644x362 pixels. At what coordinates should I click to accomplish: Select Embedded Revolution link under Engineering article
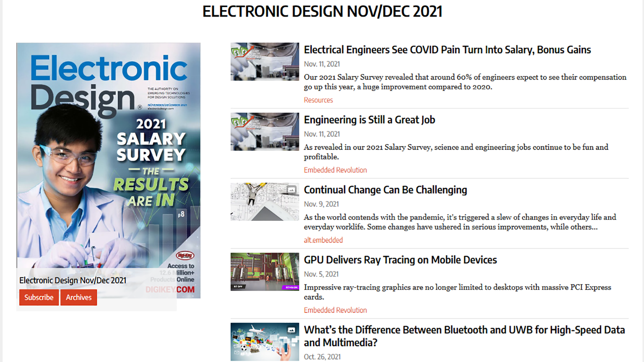tap(335, 170)
